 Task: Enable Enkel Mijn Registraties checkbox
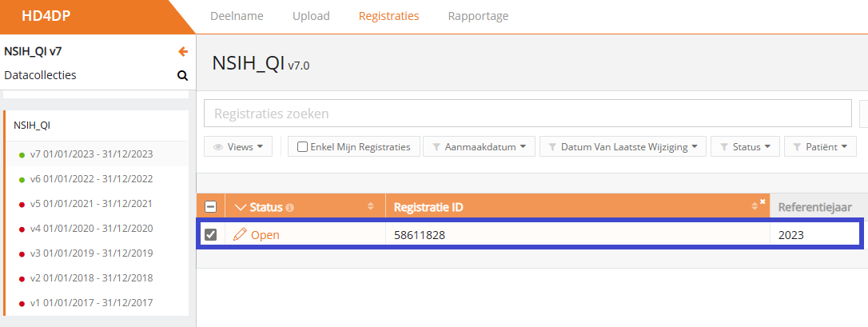click(x=303, y=147)
